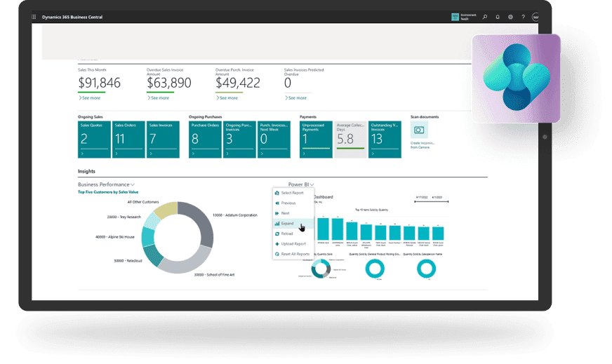
Task: Open the notifications bell icon
Action: coord(498,17)
